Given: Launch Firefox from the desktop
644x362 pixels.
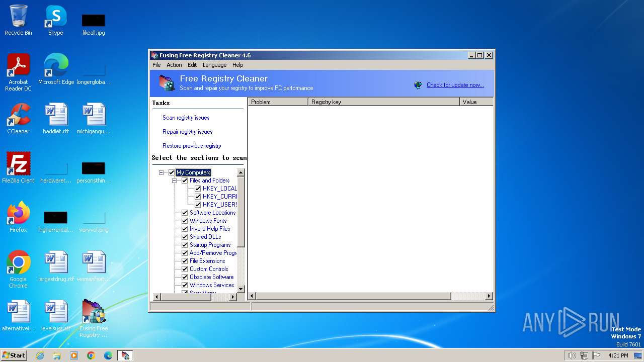Looking at the screenshot, I should (x=18, y=217).
